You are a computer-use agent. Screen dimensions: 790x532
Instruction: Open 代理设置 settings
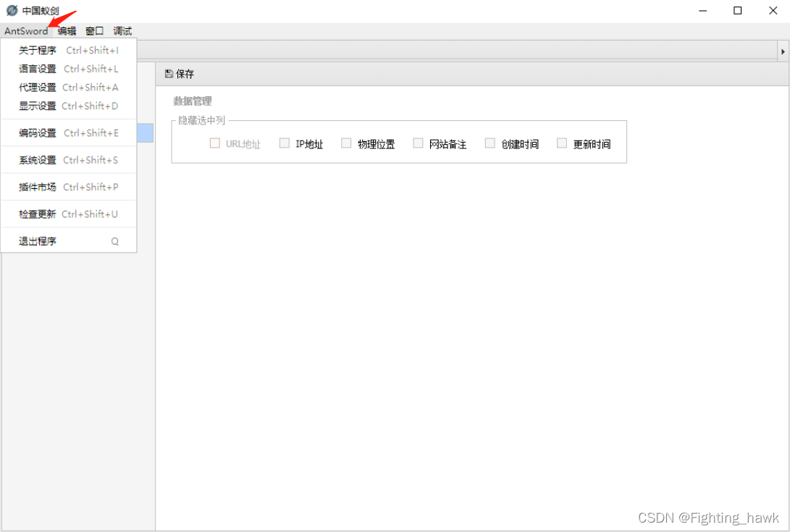36,87
